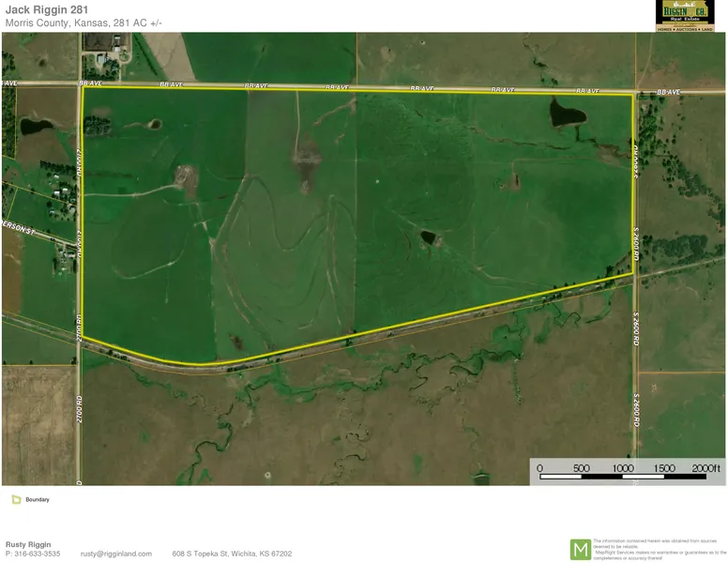Screen dimensions: 728x563
Task: Click the phone number 316-633-3535
Action: [x=33, y=554]
